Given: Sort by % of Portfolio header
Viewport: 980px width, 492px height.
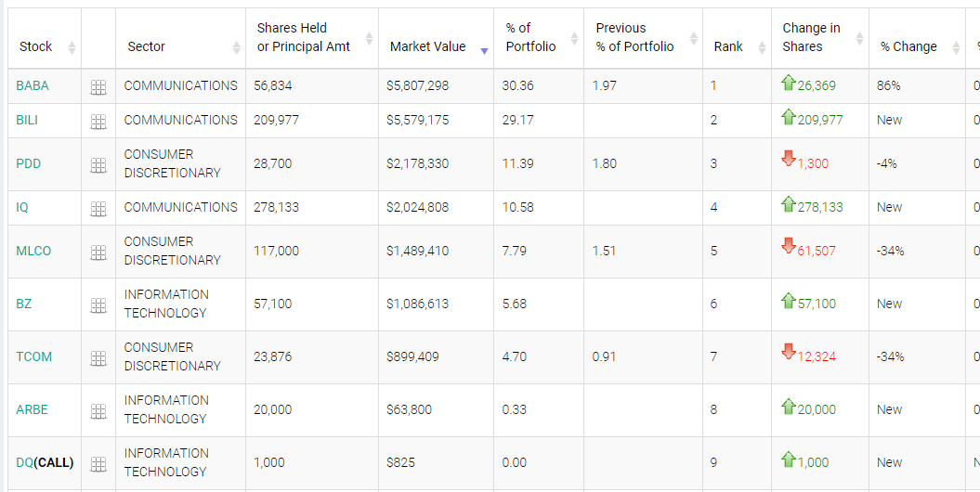Looking at the screenshot, I should (x=531, y=38).
